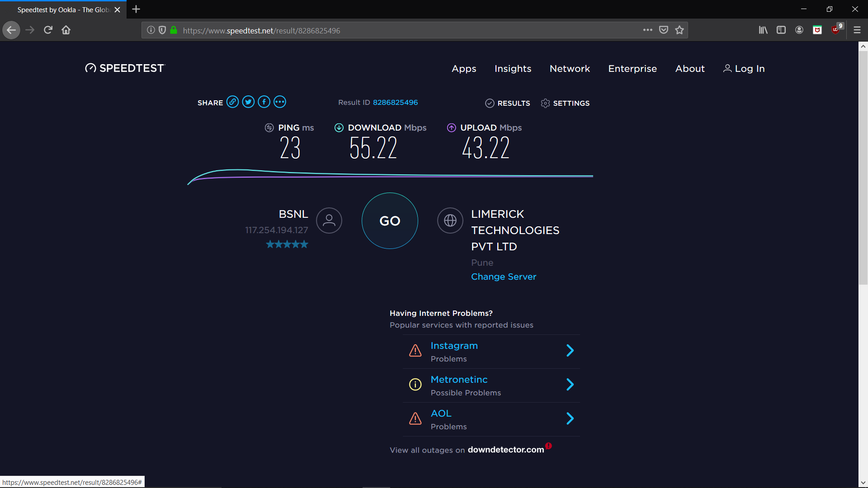Click the Metronetinc info circle icon
Screen dimensions: 868x488
click(415, 385)
